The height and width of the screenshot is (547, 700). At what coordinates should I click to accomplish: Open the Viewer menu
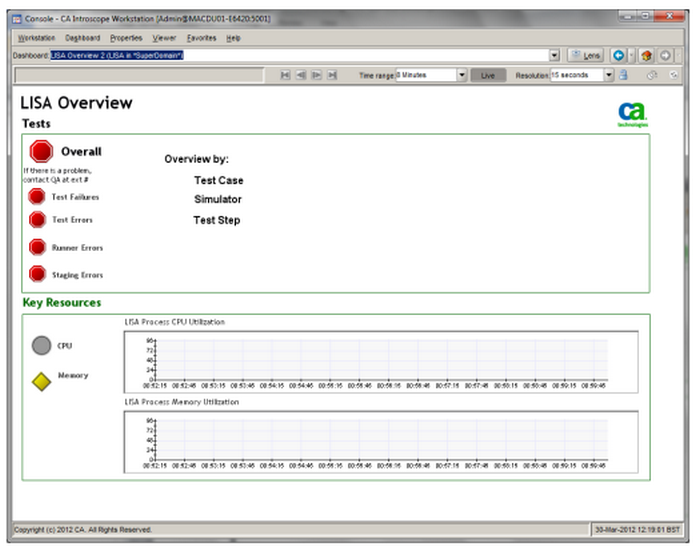coord(164,38)
